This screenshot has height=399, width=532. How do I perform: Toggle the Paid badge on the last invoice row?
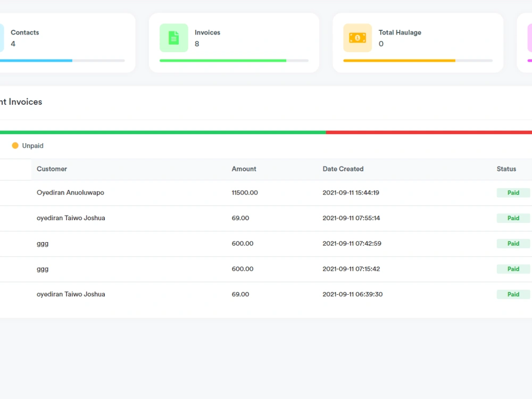[x=513, y=294]
